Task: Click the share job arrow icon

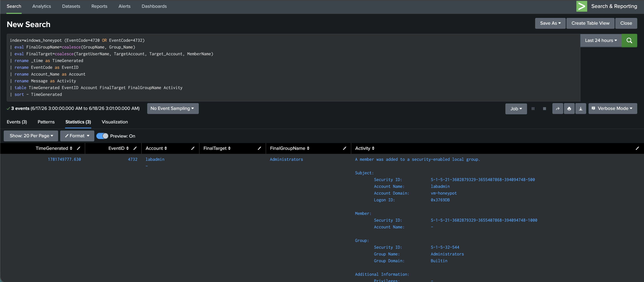Action: pos(557,109)
